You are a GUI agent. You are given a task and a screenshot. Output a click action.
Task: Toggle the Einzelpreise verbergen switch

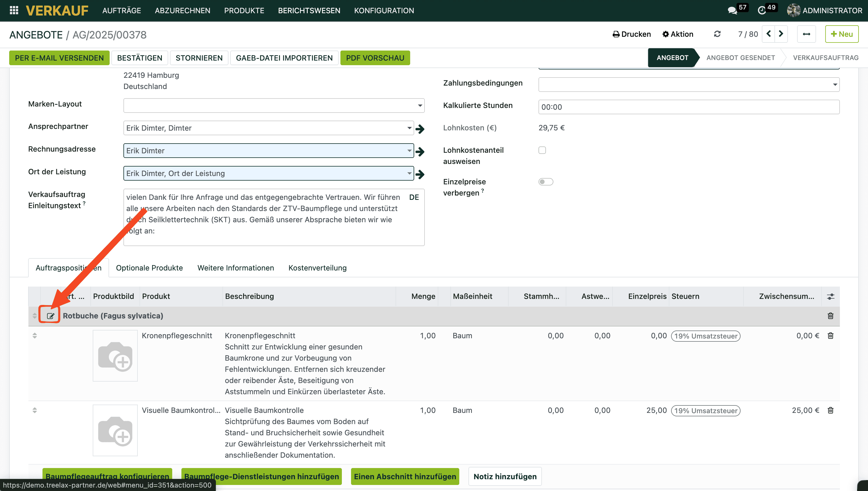pos(545,182)
